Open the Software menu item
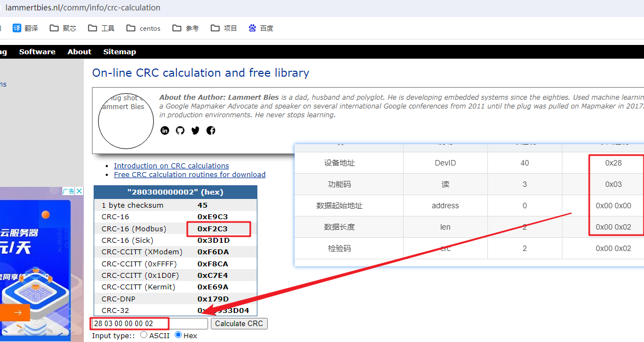The image size is (644, 342). (37, 52)
